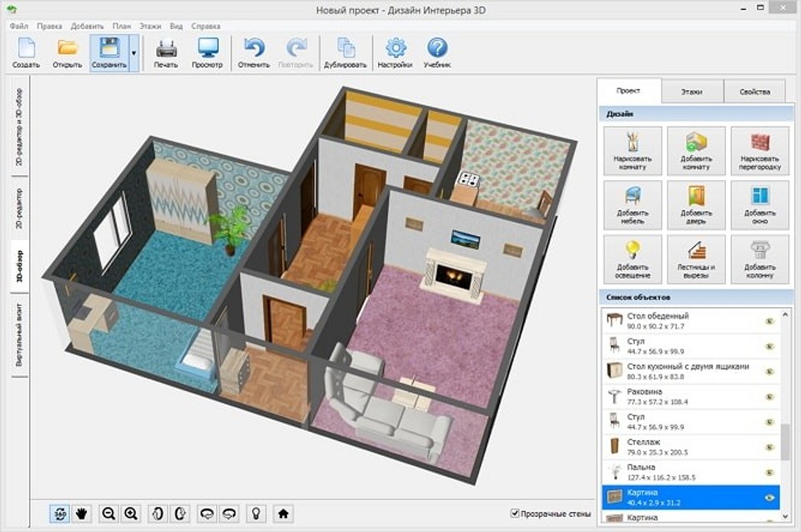This screenshot has height=532, width=801.
Task: Select the hand pan tool
Action: click(82, 514)
